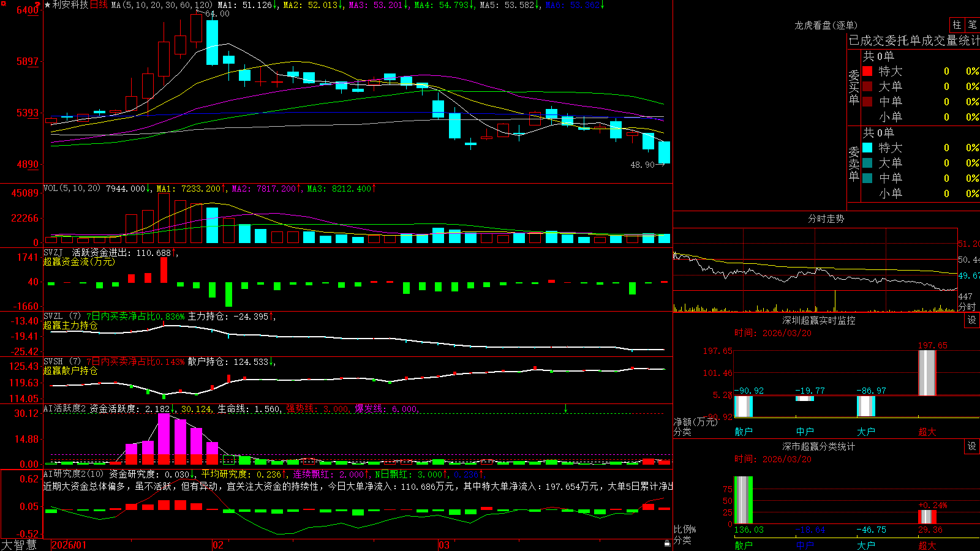Click the last cyan candlestick near 48.90

pyautogui.click(x=664, y=152)
